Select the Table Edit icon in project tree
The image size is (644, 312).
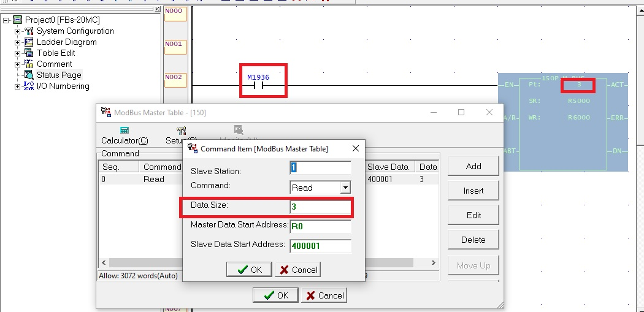(x=29, y=53)
